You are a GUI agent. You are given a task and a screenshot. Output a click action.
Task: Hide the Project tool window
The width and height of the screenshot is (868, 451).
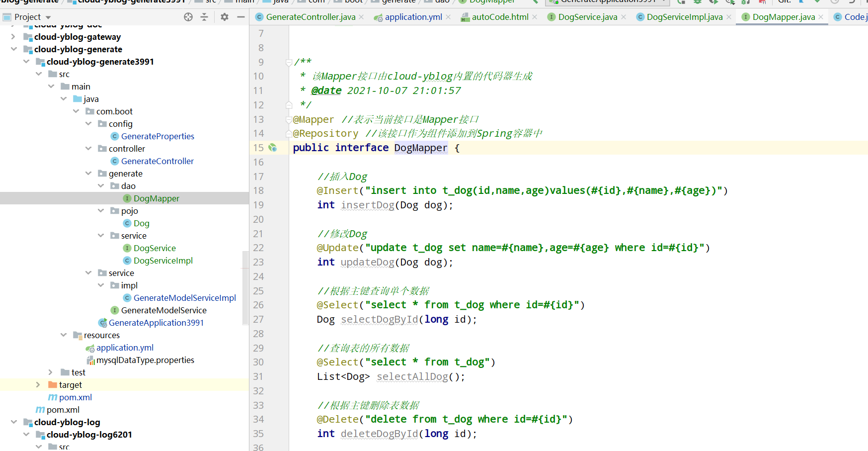point(241,17)
